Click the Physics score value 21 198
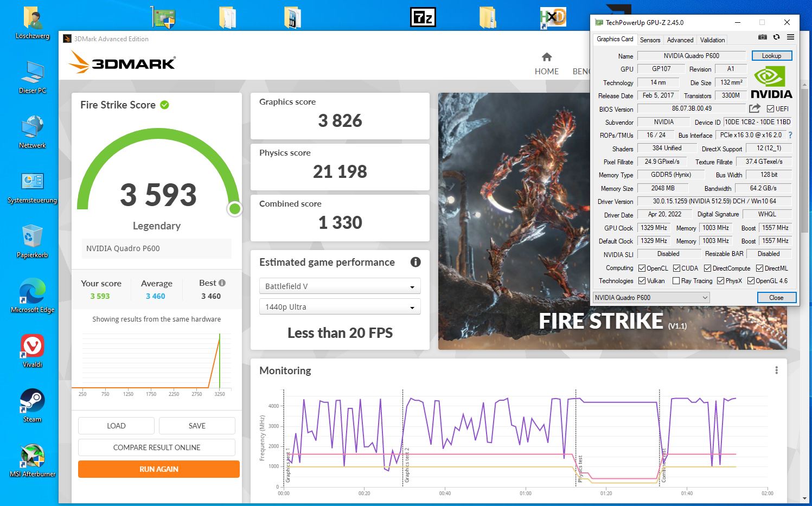The height and width of the screenshot is (506, 812). click(x=340, y=171)
